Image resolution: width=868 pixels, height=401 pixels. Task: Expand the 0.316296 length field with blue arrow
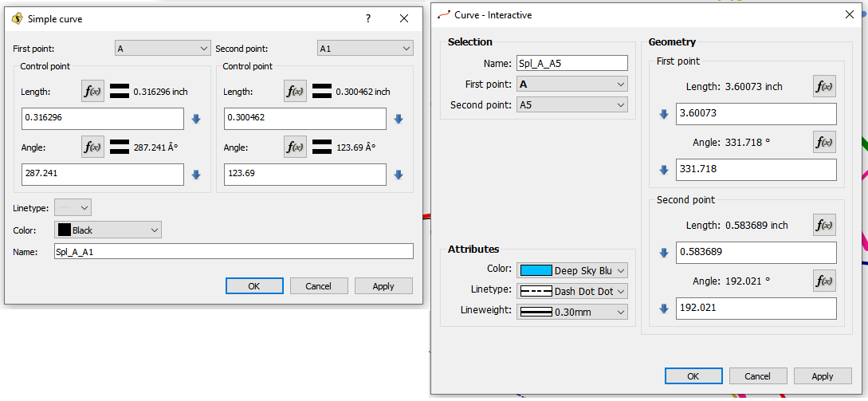(x=197, y=120)
